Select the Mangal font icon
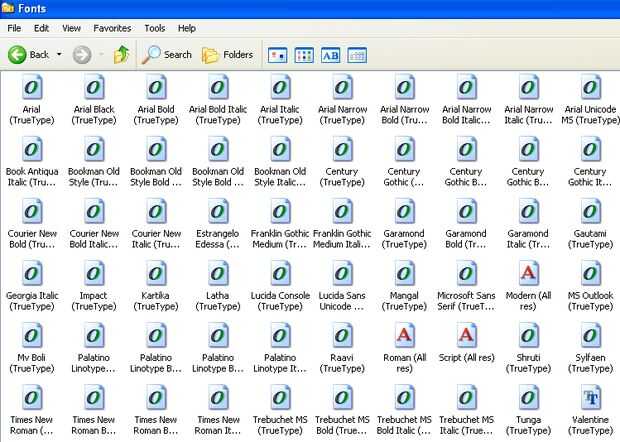Viewport: 620px width, 442px height. click(x=404, y=273)
